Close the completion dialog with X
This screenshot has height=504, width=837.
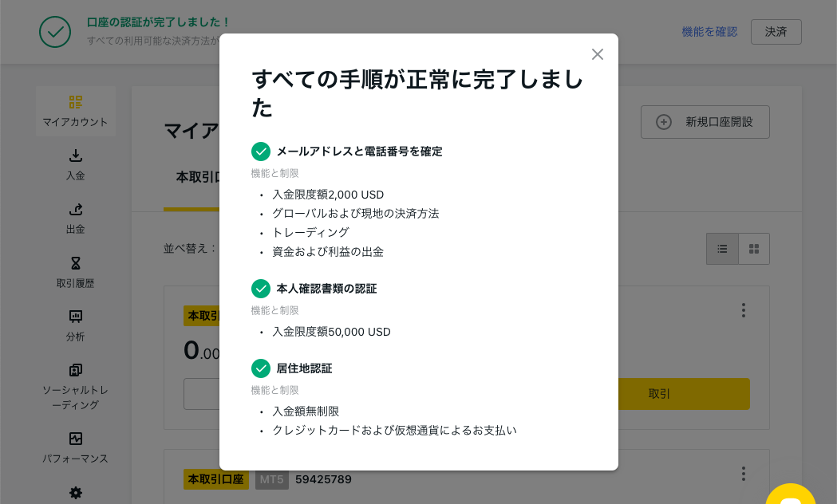[x=598, y=54]
